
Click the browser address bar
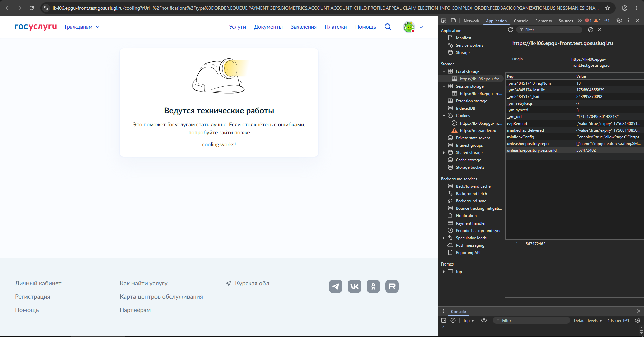[x=325, y=8]
